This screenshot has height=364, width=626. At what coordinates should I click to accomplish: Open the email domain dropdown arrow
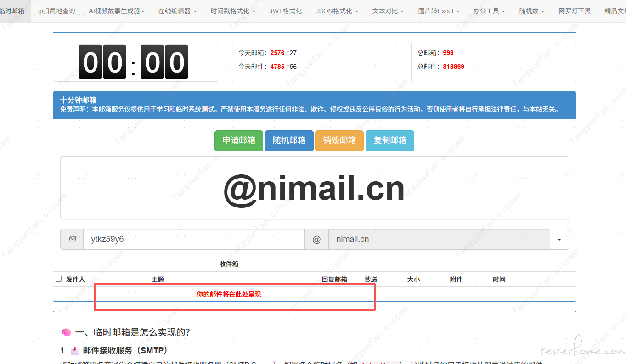coord(559,239)
